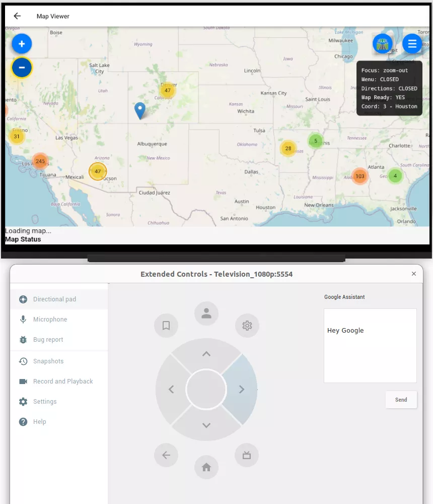Select the profile icon on the directional pad

pyautogui.click(x=206, y=313)
